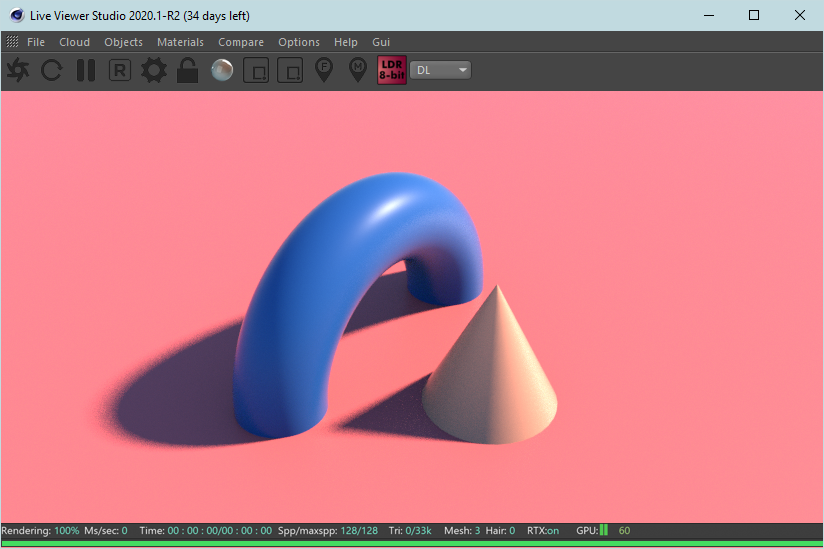824x549 pixels.
Task: Toggle the clay mode sphere icon
Action: pyautogui.click(x=222, y=70)
